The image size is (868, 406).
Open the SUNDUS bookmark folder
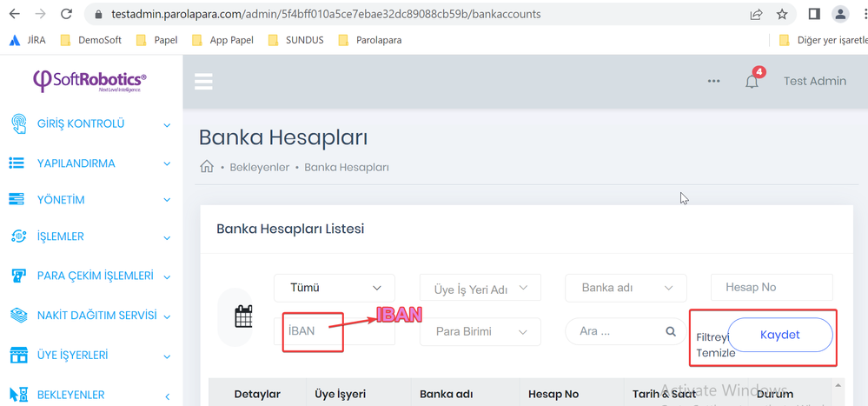[x=295, y=40]
